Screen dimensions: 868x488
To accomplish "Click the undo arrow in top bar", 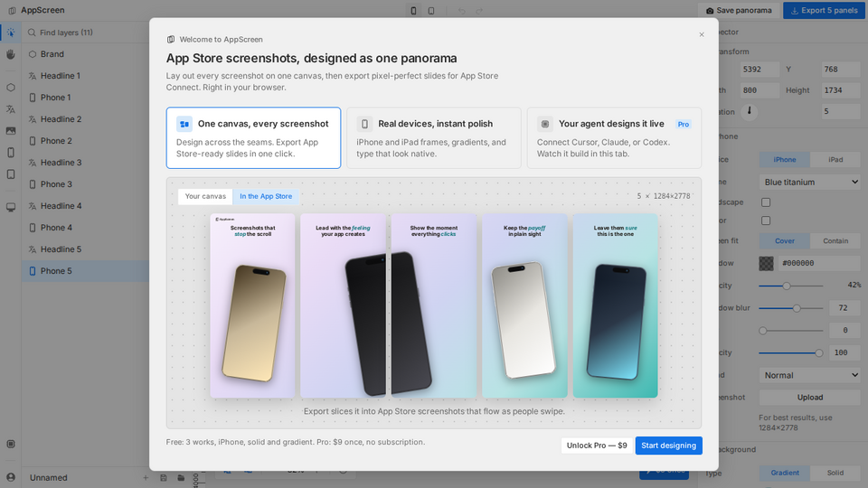I will (x=462, y=11).
